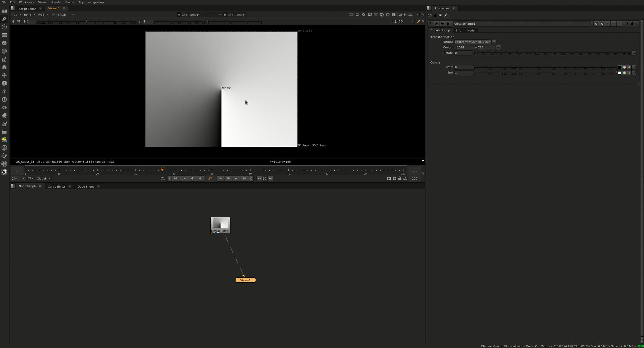Open the Time nodes clock icon
The height and width of the screenshot is (348, 644).
(x=4, y=27)
